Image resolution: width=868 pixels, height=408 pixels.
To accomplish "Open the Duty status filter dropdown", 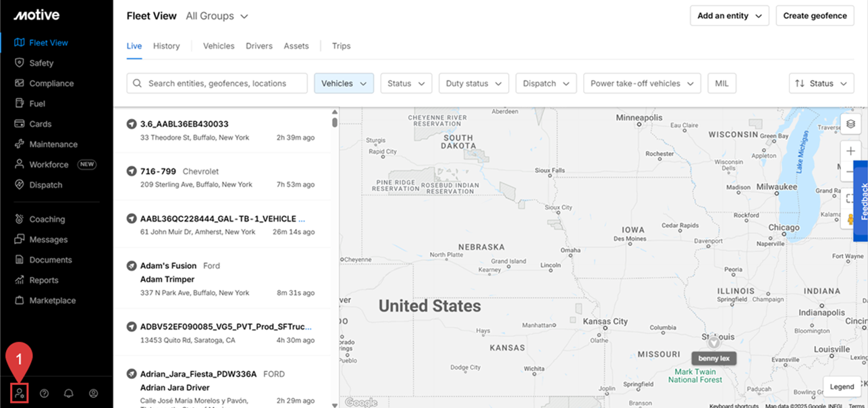I will pos(473,83).
